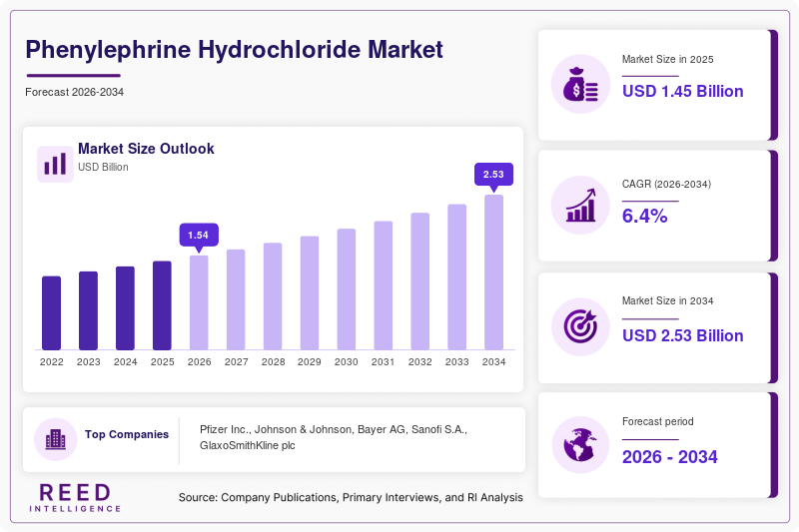
Task: Click the 2027 axis label
Action: point(236,362)
